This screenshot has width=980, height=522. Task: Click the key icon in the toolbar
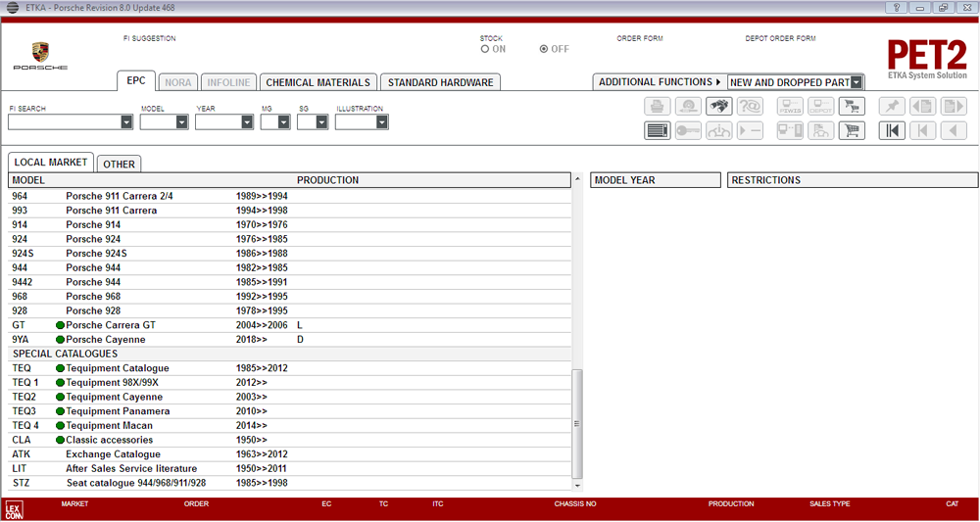pyautogui.click(x=688, y=130)
